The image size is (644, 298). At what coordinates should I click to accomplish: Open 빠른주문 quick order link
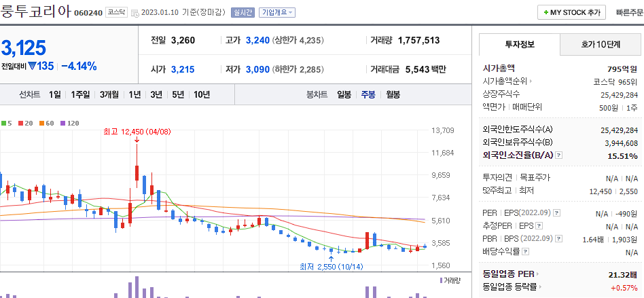click(x=630, y=12)
